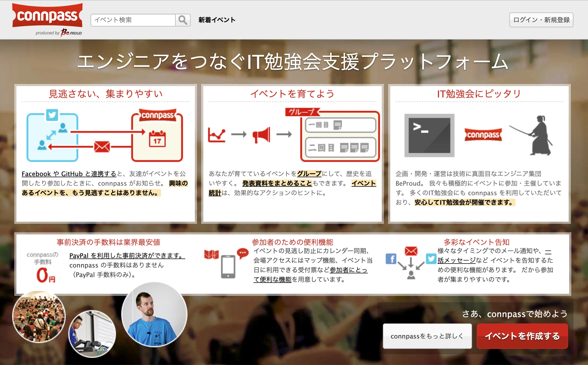The width and height of the screenshot is (588, 365).
Task: Click the connpassをもっと詳しく button
Action: pos(427,336)
